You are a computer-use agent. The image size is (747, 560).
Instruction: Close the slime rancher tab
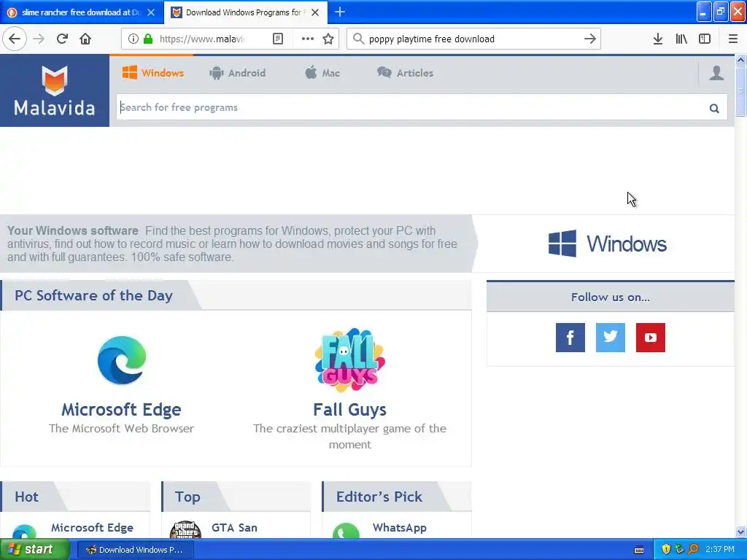tap(151, 12)
